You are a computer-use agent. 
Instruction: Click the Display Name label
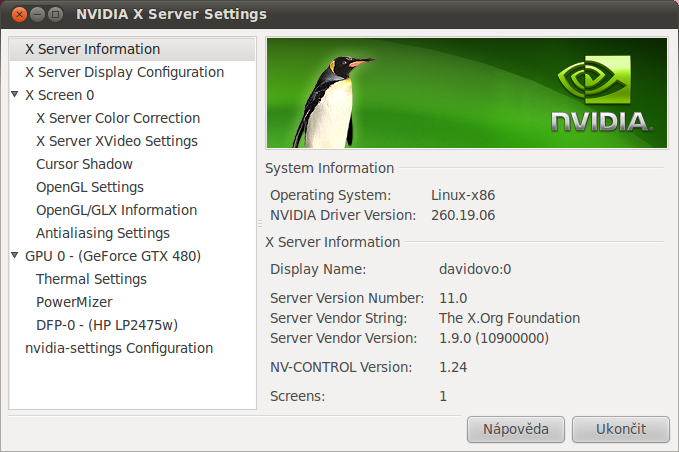(318, 269)
